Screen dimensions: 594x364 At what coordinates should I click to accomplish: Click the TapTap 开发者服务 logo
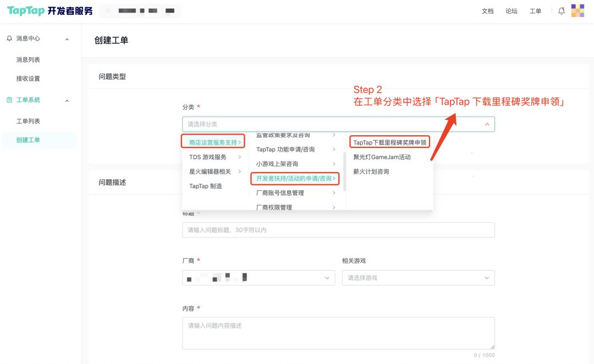[x=50, y=10]
